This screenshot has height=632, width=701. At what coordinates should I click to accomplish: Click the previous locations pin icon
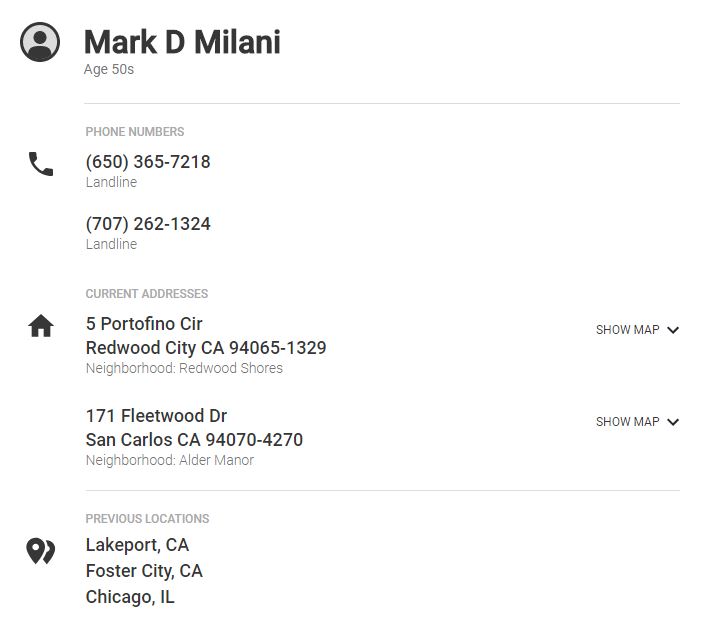point(40,551)
